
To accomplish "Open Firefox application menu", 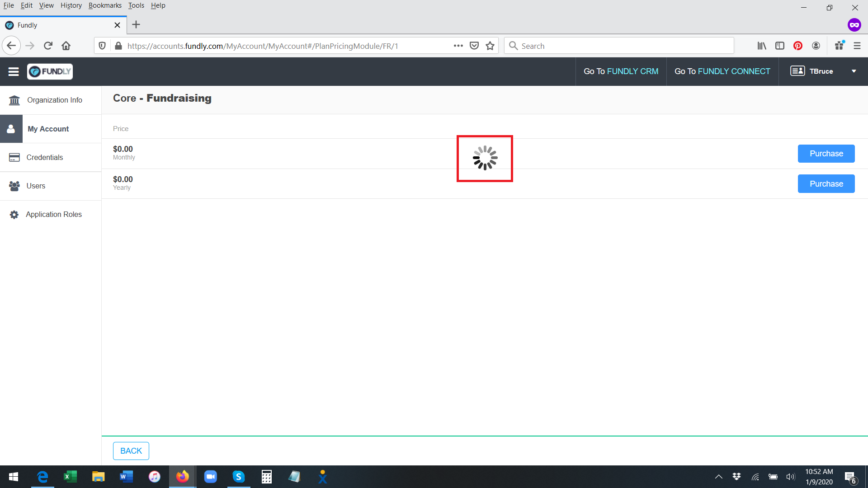I will [857, 46].
